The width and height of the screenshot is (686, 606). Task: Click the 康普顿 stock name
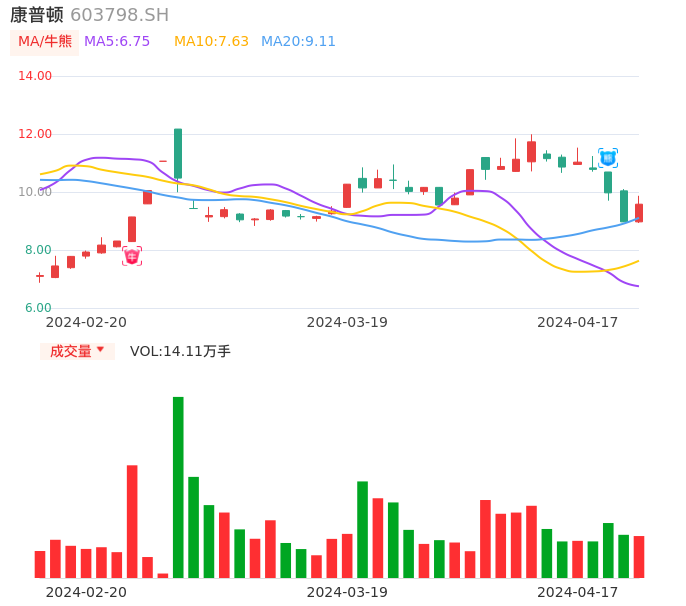click(x=37, y=15)
